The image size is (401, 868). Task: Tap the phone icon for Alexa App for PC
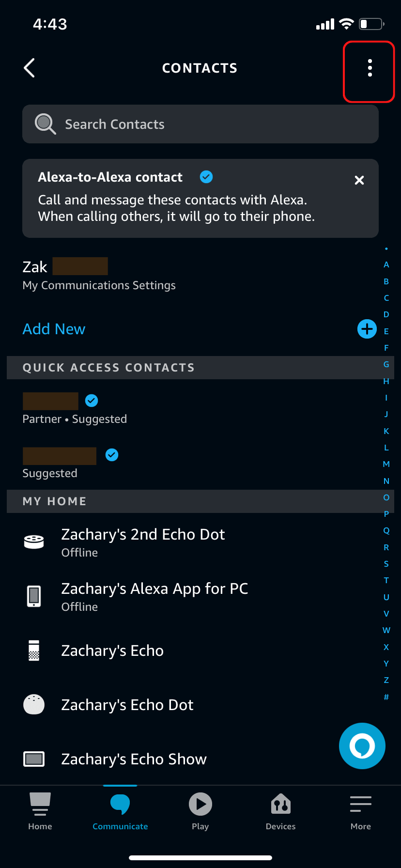[x=33, y=596]
